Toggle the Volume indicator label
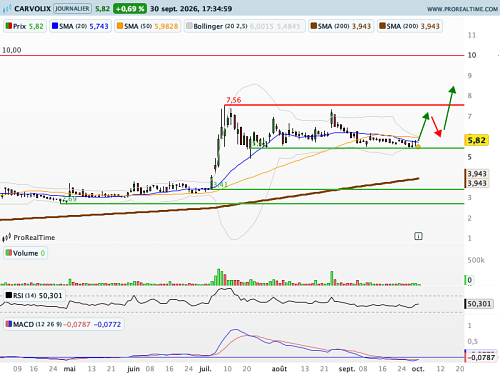This screenshot has width=500, height=375. tap(25, 253)
